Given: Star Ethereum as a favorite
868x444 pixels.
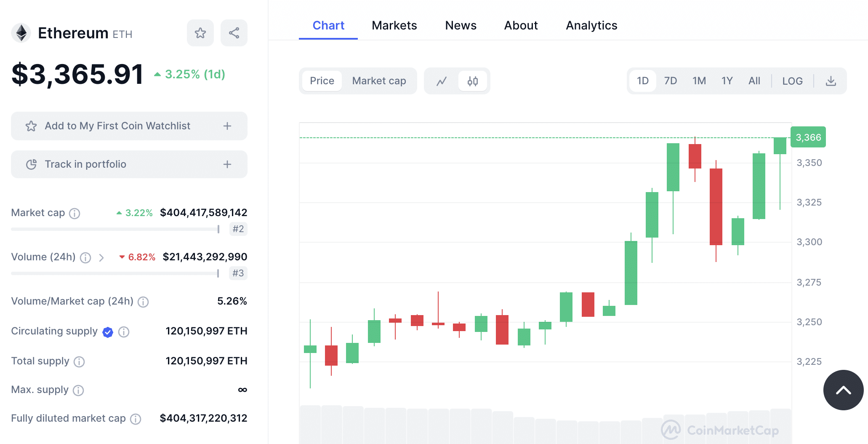Looking at the screenshot, I should pos(200,33).
